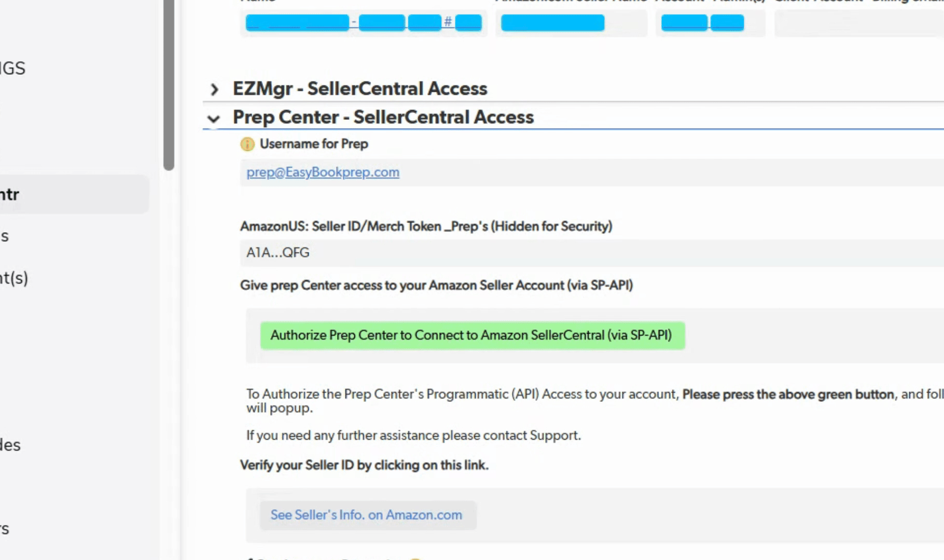Click the Username for Prep field background
The width and height of the screenshot is (944, 560).
coord(622,172)
